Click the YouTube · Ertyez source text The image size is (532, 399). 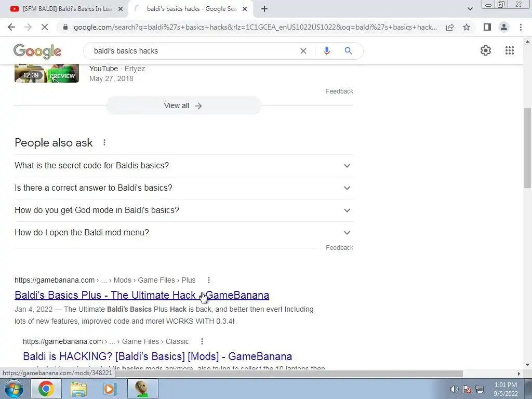(x=117, y=69)
